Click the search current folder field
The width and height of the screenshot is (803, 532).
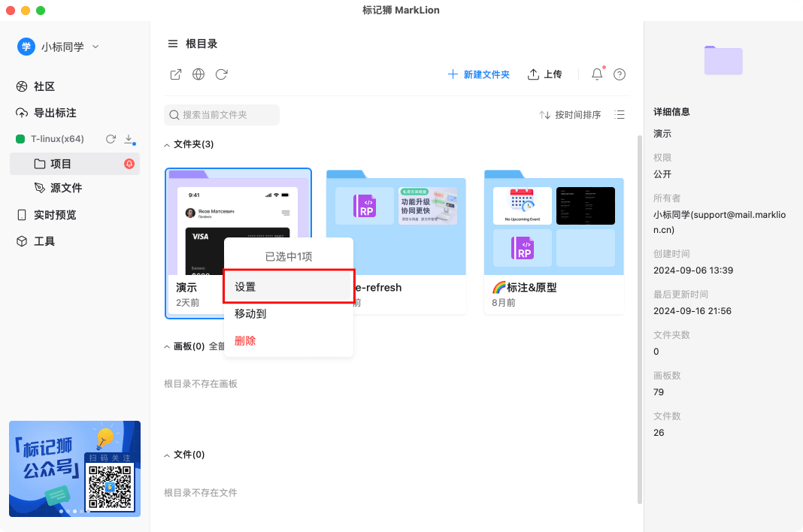coord(222,115)
